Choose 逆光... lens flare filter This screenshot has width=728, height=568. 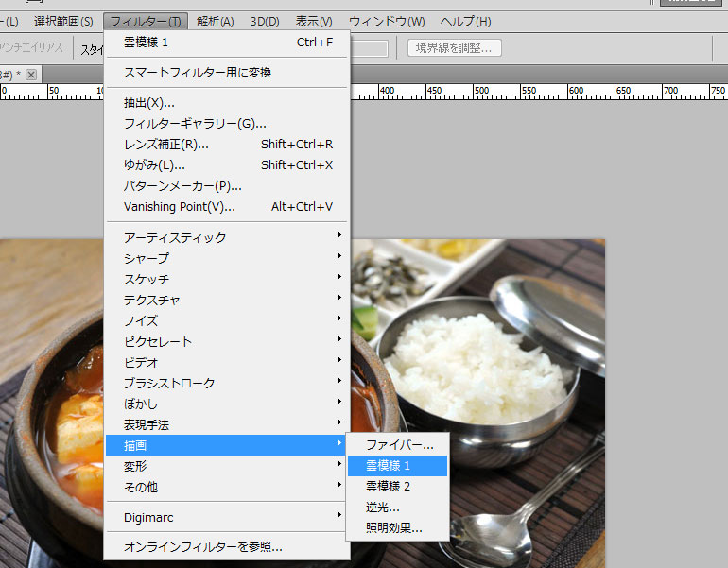tap(398, 508)
